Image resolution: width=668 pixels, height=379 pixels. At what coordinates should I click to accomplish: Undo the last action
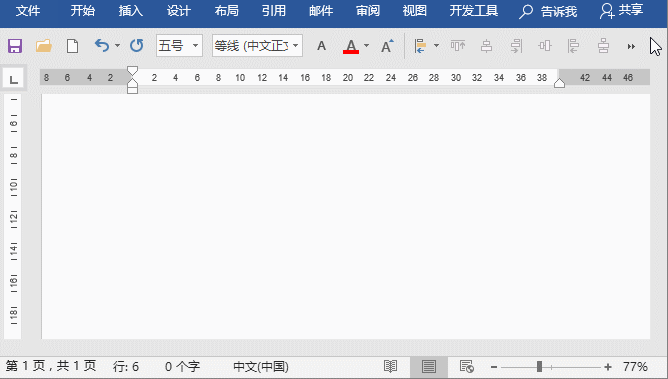coord(102,46)
